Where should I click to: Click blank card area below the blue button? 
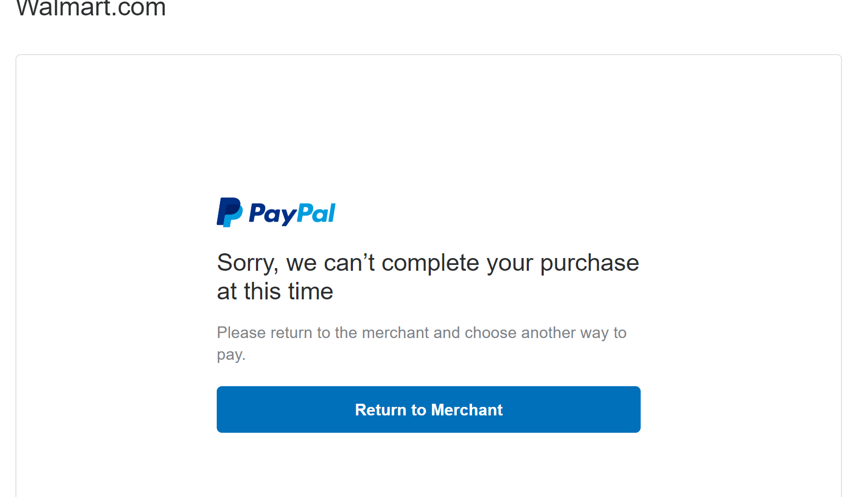point(428,466)
